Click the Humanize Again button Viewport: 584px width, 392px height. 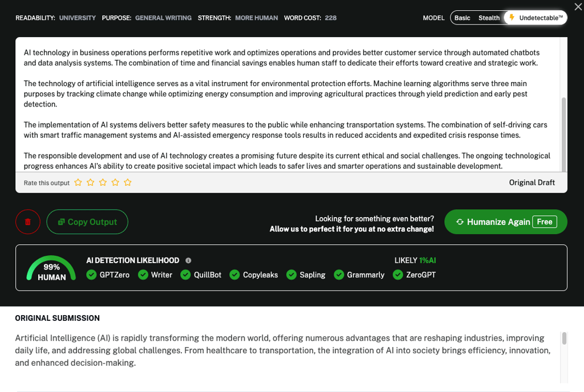click(506, 222)
